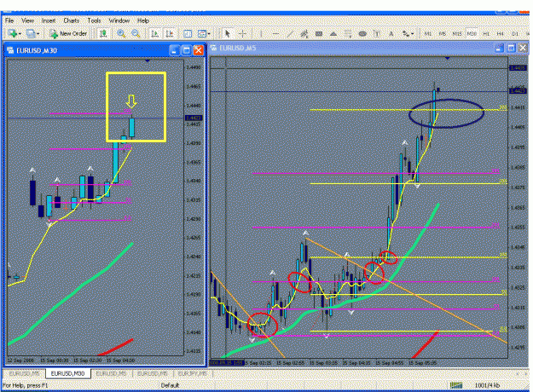Expand the New Chart dropdown arrow
This screenshot has height=392, width=533.
(x=20, y=34)
